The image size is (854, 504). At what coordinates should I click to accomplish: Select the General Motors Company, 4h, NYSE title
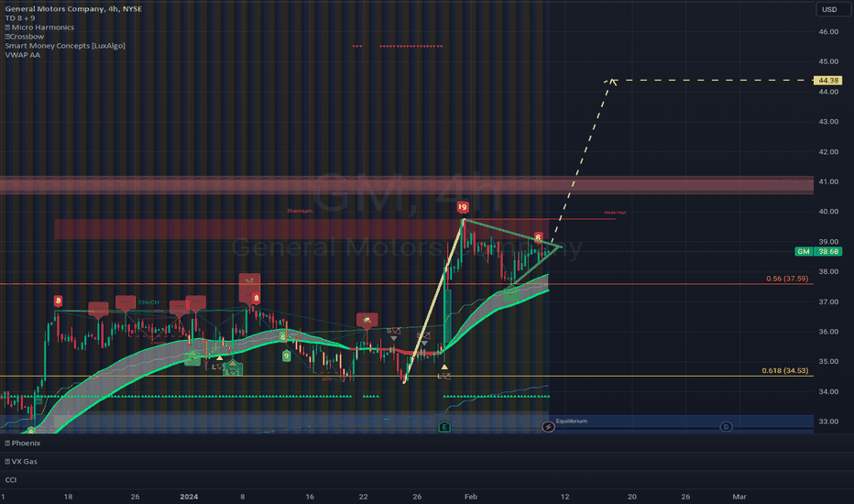click(73, 9)
